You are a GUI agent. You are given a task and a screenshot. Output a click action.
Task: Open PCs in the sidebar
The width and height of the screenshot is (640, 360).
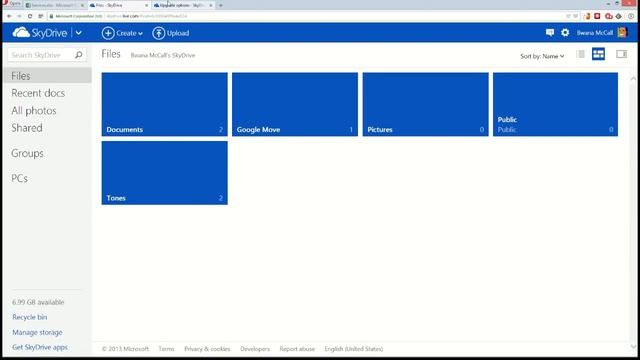[x=20, y=178]
